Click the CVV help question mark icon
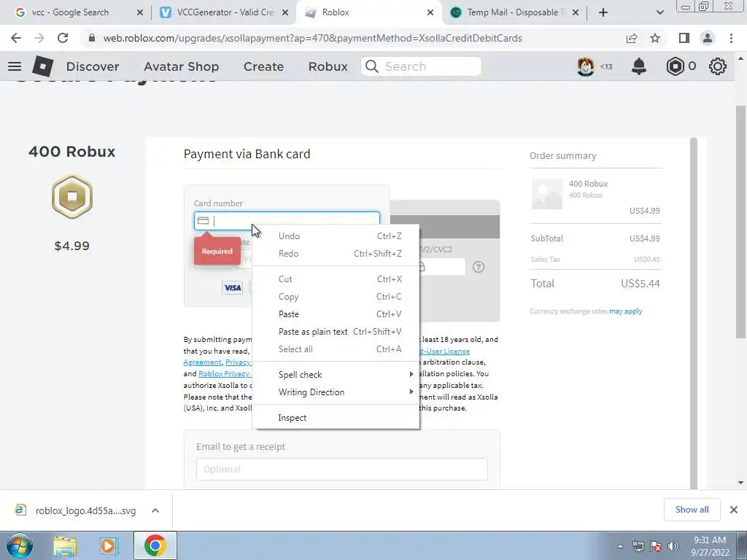The width and height of the screenshot is (747, 560). pyautogui.click(x=479, y=267)
